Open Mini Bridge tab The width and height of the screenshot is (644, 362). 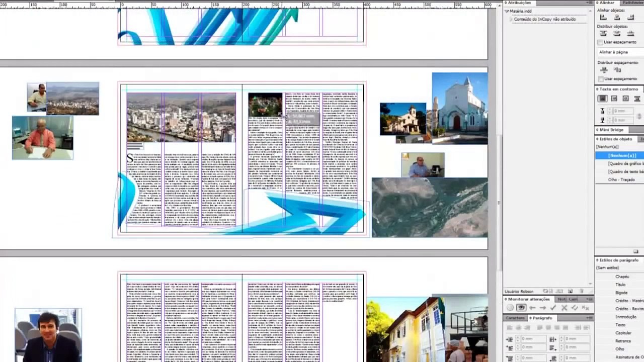click(x=611, y=130)
